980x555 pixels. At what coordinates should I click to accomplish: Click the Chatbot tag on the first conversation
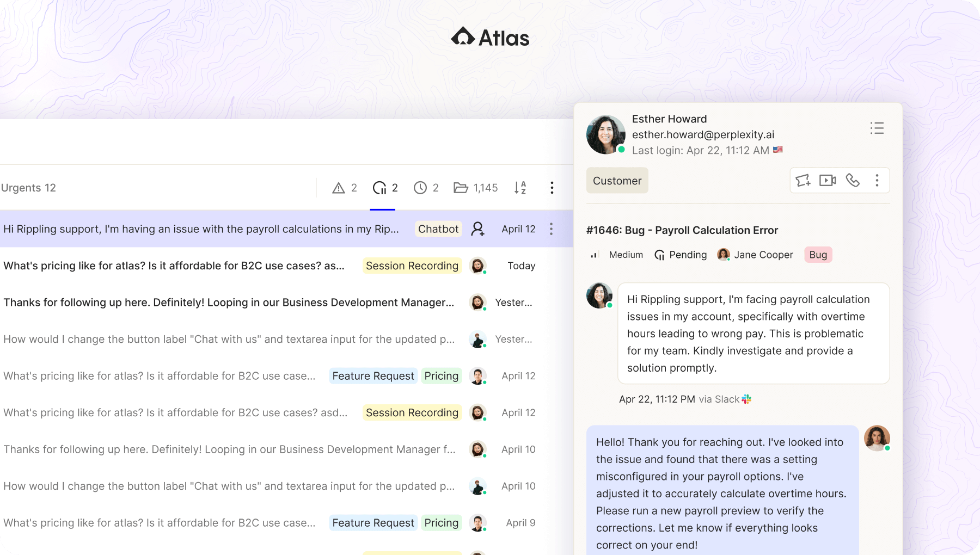438,229
